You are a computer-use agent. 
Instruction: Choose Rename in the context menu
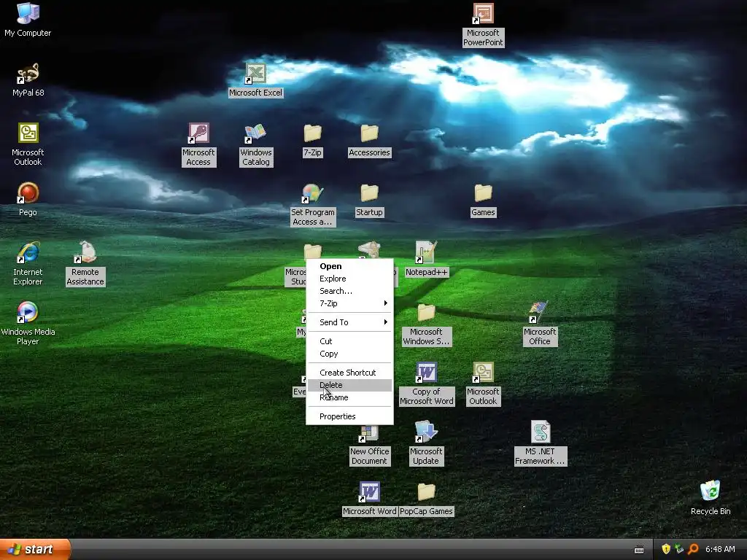(349, 397)
